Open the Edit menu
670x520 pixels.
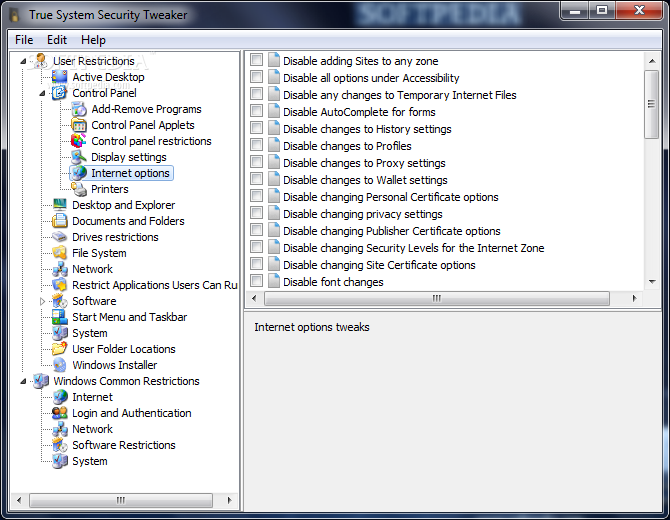coord(57,40)
